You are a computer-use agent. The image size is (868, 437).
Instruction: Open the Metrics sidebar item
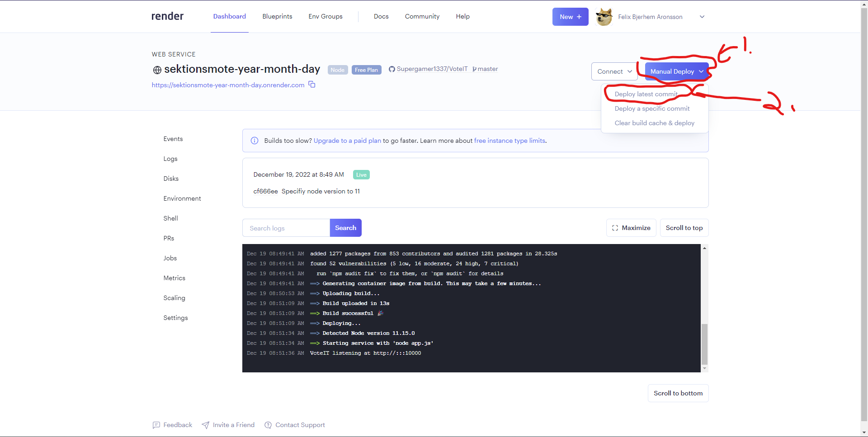(x=174, y=278)
